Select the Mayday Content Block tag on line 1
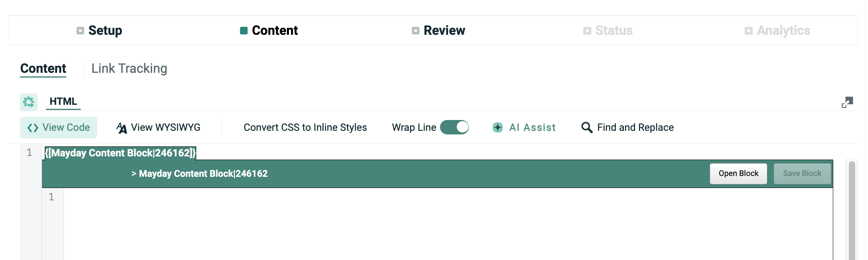 point(120,153)
